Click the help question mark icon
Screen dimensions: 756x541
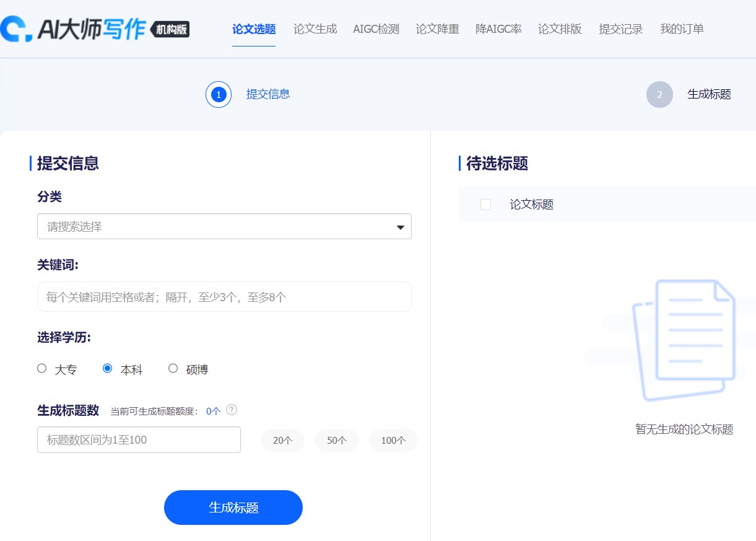pos(232,410)
